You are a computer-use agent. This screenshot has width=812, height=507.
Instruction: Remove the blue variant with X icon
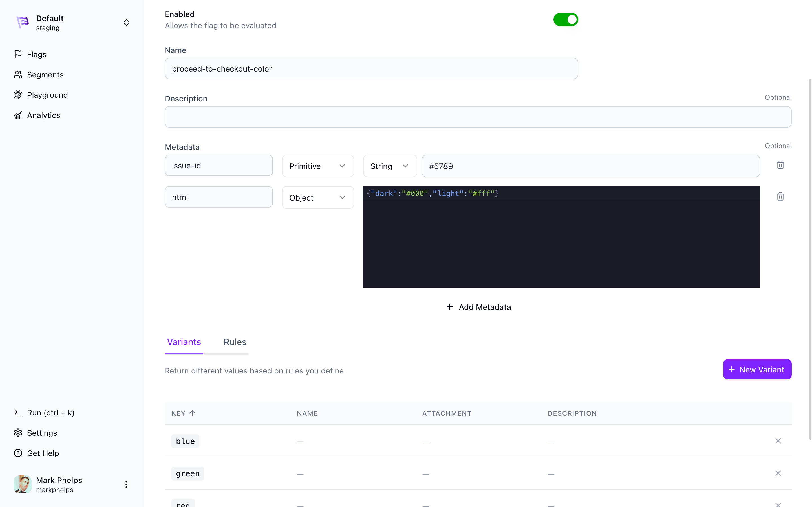tap(778, 441)
